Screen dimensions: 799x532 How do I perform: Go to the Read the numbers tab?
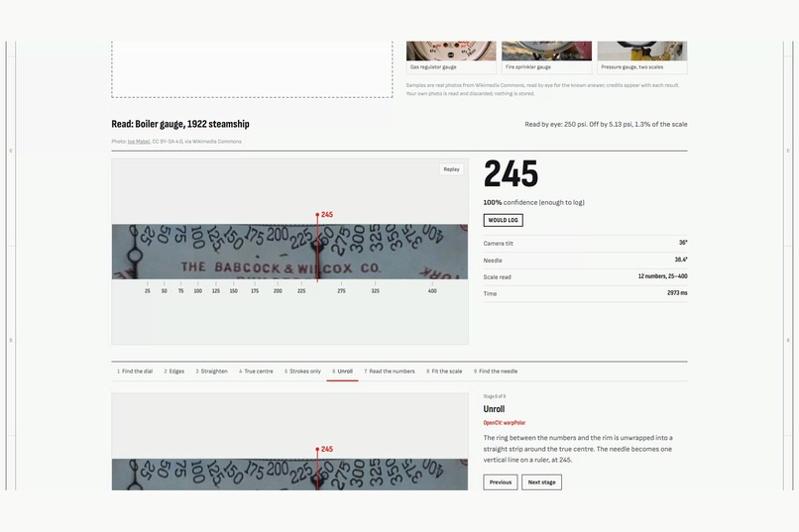coord(390,372)
